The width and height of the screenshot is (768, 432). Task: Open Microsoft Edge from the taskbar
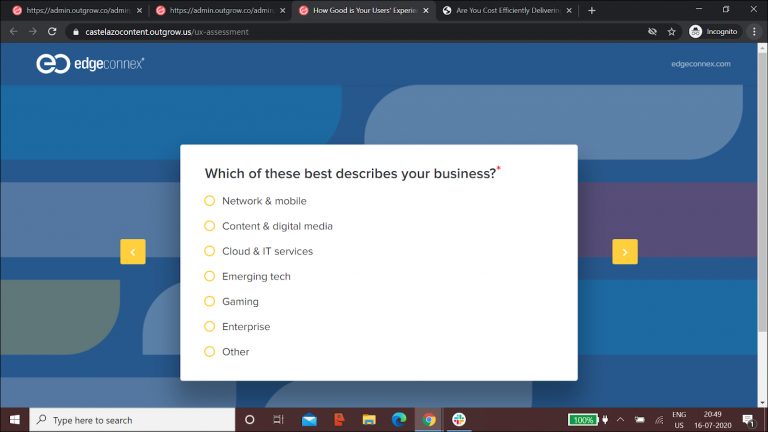click(399, 420)
